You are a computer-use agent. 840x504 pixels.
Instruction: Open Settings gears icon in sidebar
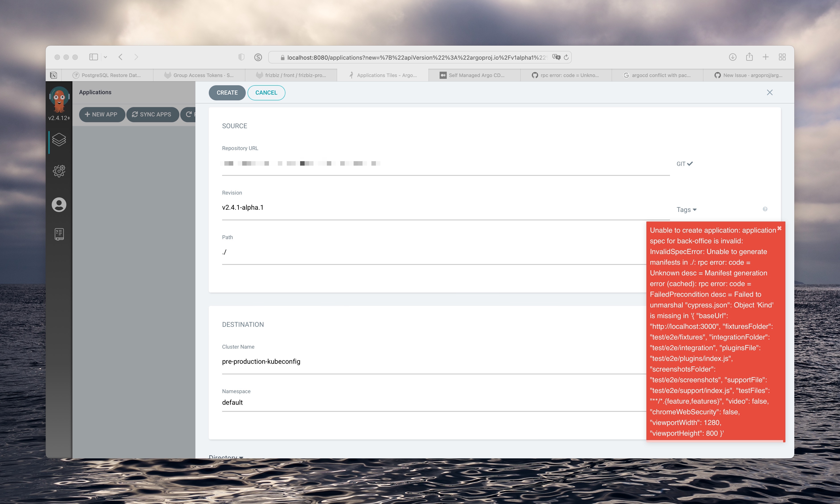(x=59, y=171)
